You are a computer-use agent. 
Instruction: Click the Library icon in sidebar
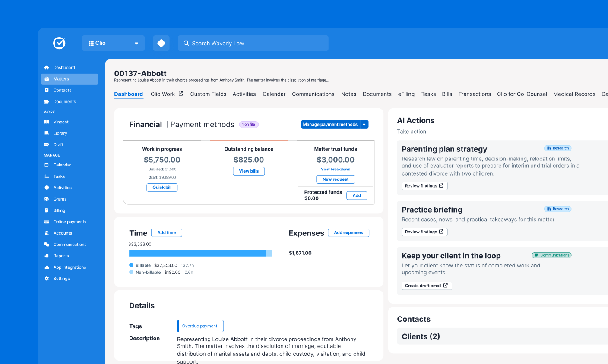click(47, 133)
